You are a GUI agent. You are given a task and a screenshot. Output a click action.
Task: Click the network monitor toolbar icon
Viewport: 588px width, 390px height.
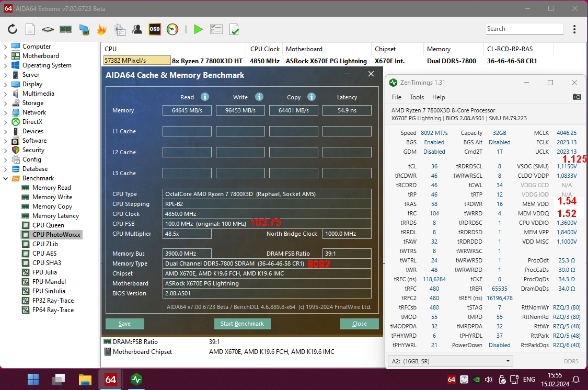pyautogui.click(x=84, y=30)
